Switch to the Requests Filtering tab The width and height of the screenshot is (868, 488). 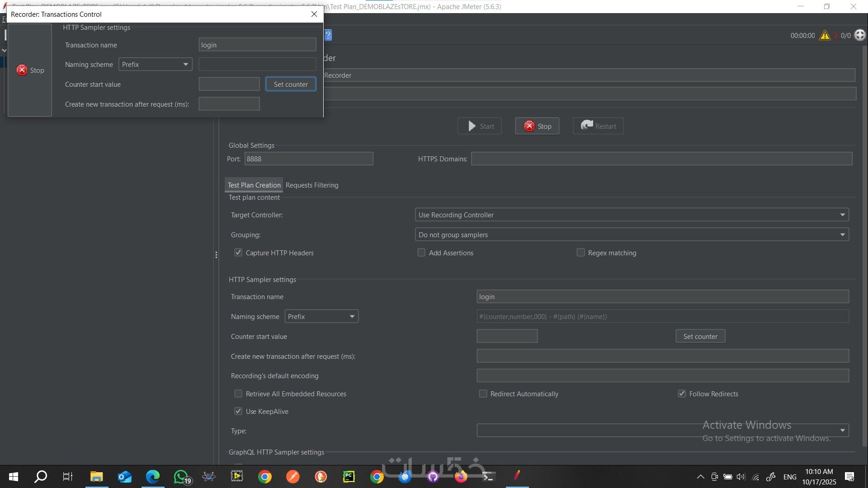312,185
